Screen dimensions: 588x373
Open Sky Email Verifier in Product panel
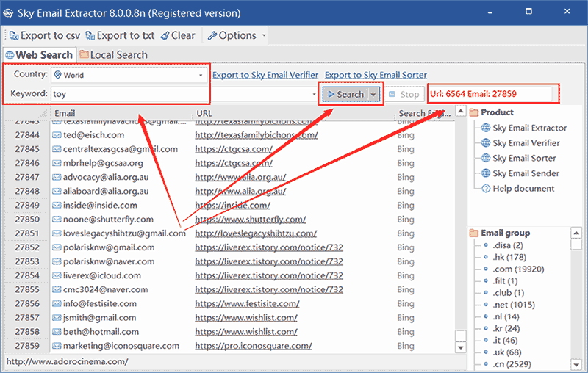click(526, 143)
